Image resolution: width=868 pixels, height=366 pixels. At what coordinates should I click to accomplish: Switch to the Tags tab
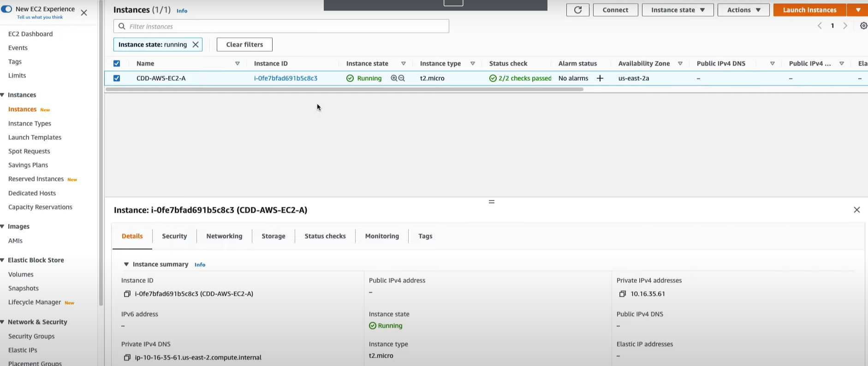[425, 236]
